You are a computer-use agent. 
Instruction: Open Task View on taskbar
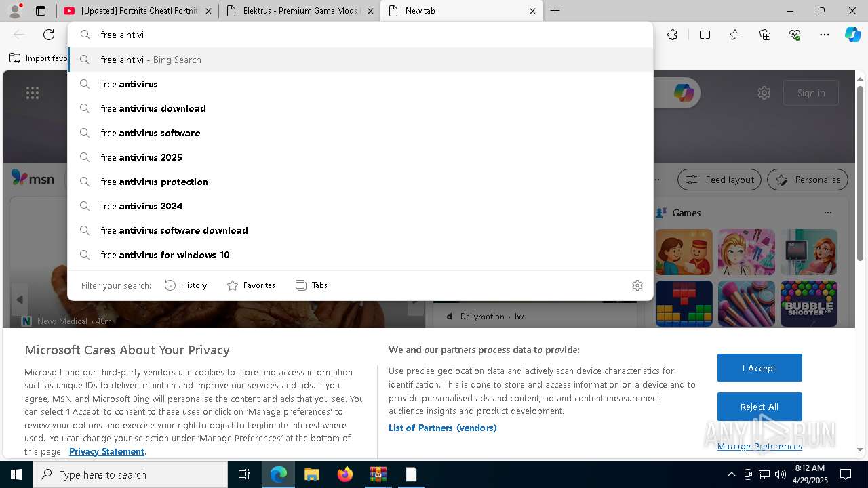(244, 474)
